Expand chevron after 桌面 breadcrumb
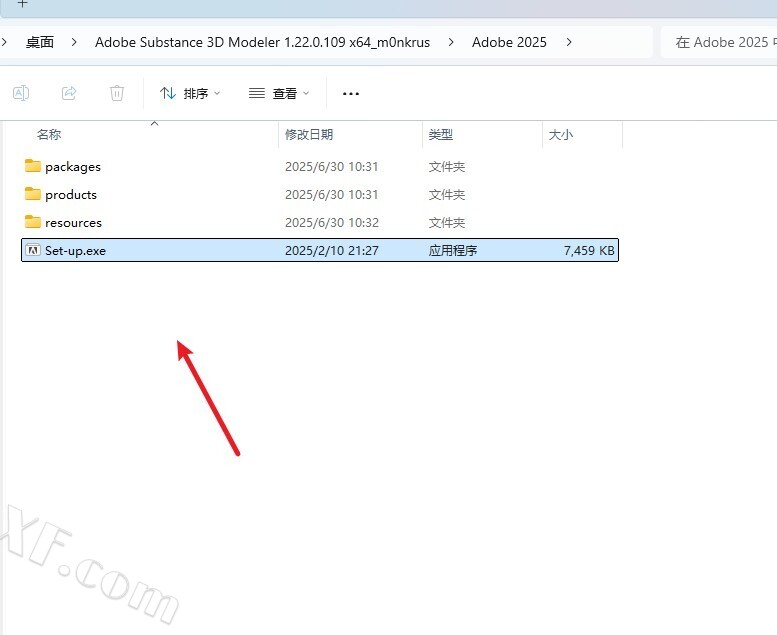 tap(74, 43)
